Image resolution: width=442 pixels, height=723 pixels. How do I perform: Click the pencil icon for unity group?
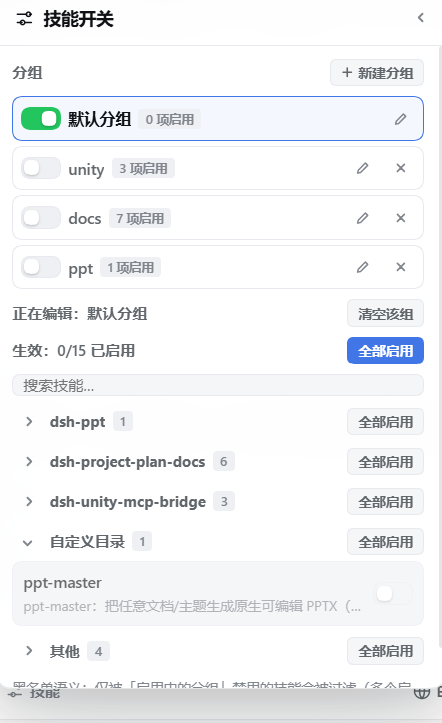pyautogui.click(x=362, y=168)
